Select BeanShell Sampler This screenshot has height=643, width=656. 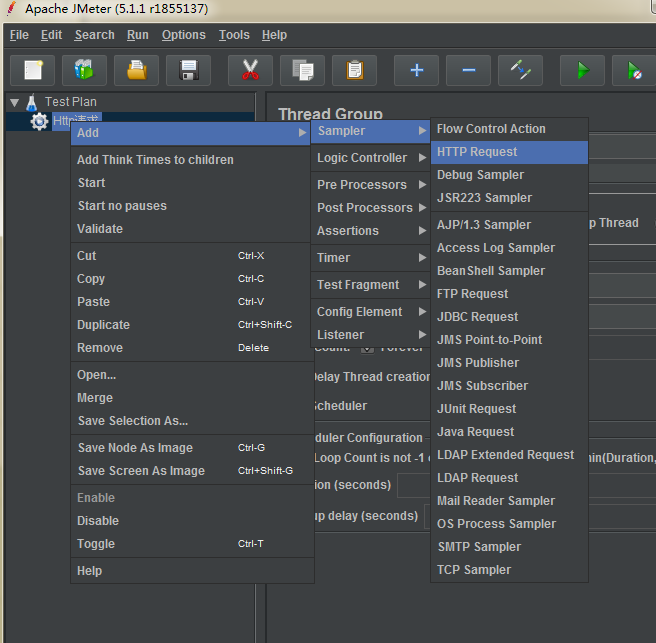[509, 271]
